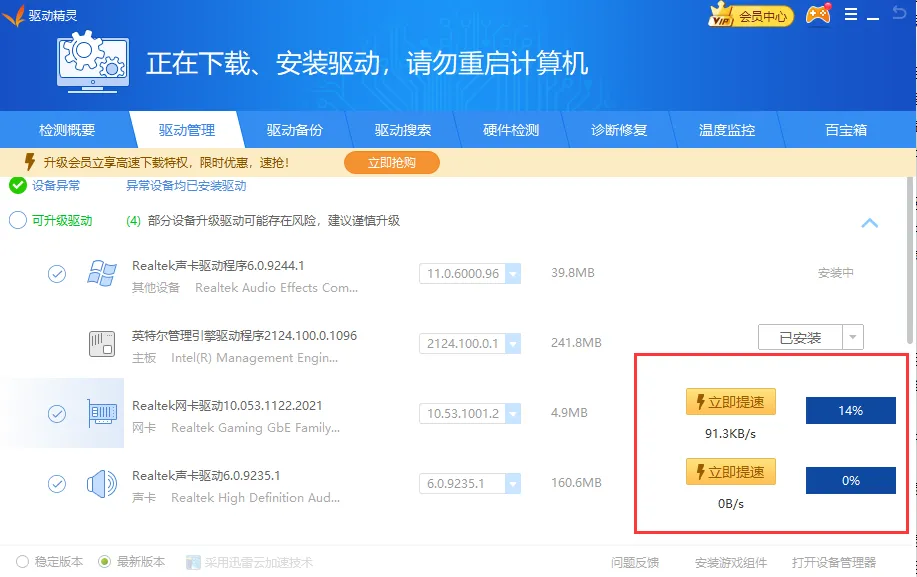Click the Realtek High Definition Aud... description

tap(256, 498)
